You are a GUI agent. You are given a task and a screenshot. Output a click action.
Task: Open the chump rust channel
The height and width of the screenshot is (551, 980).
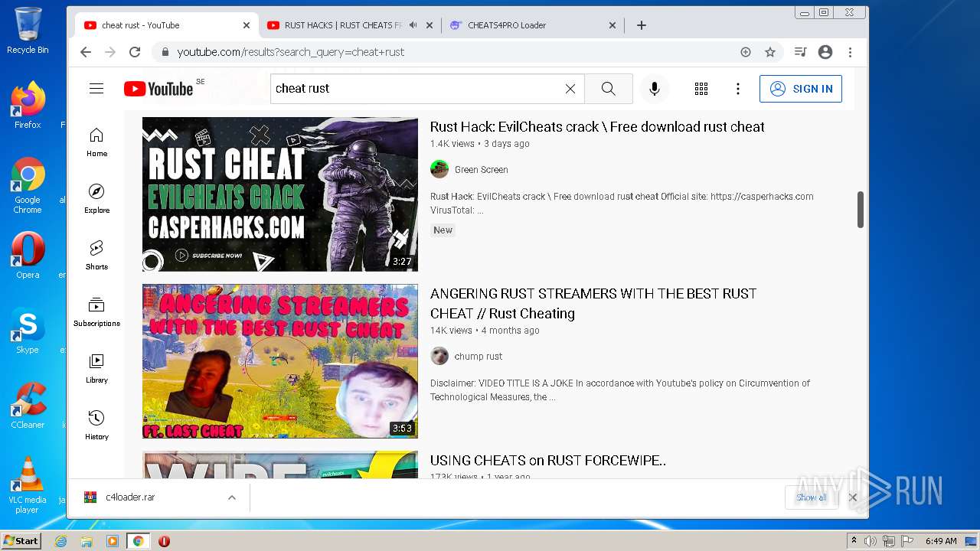479,357
